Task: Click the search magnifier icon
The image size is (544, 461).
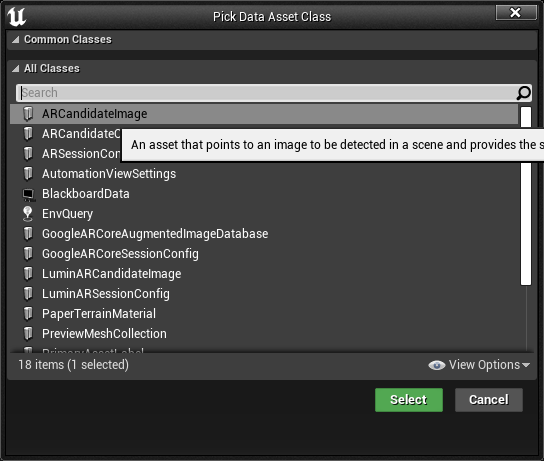Action: tap(523, 93)
